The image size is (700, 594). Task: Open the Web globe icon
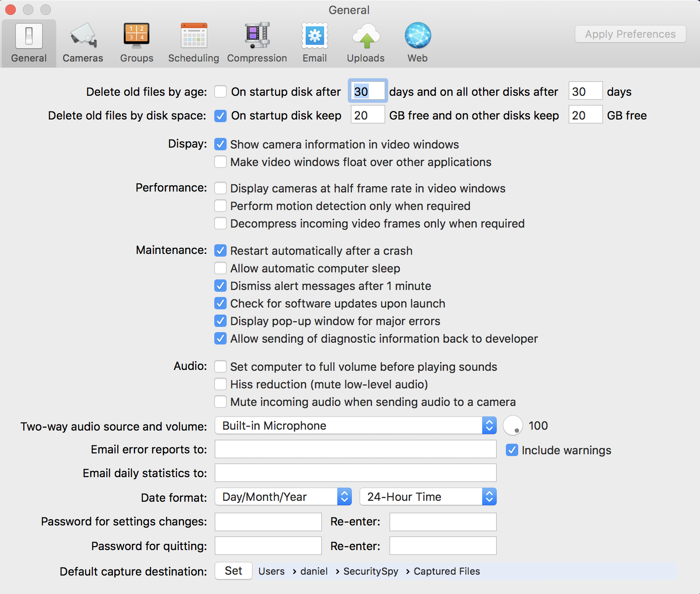tap(417, 36)
